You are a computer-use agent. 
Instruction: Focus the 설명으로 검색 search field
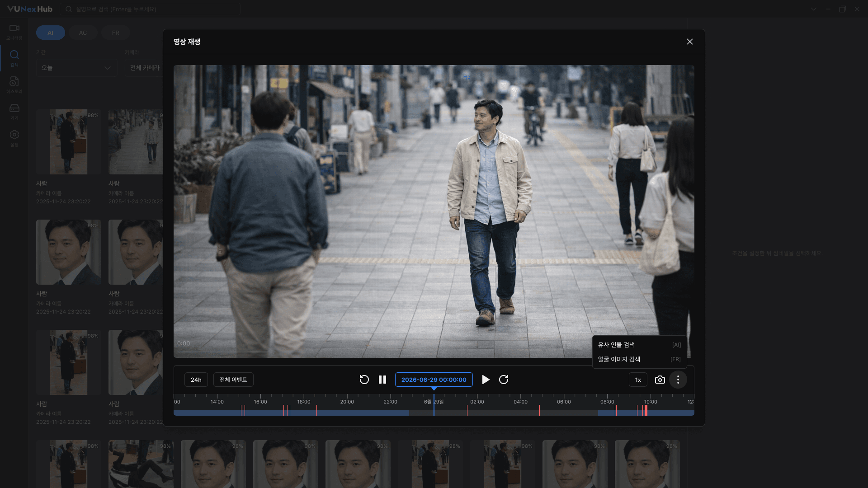point(150,9)
